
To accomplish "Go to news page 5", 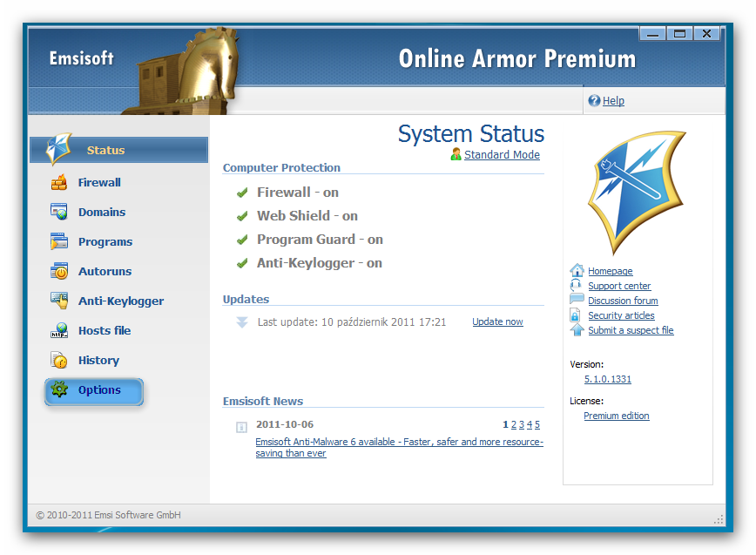I will pyautogui.click(x=537, y=424).
